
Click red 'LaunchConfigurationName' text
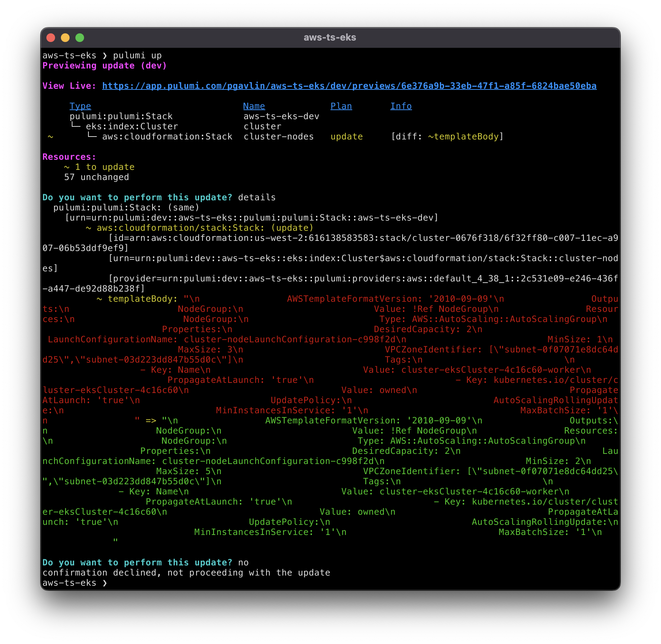(x=110, y=339)
